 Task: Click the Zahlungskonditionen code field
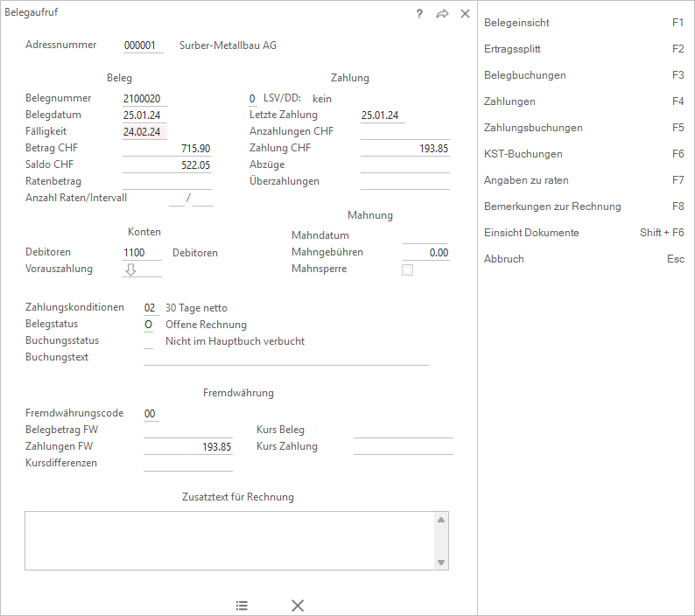pos(151,308)
